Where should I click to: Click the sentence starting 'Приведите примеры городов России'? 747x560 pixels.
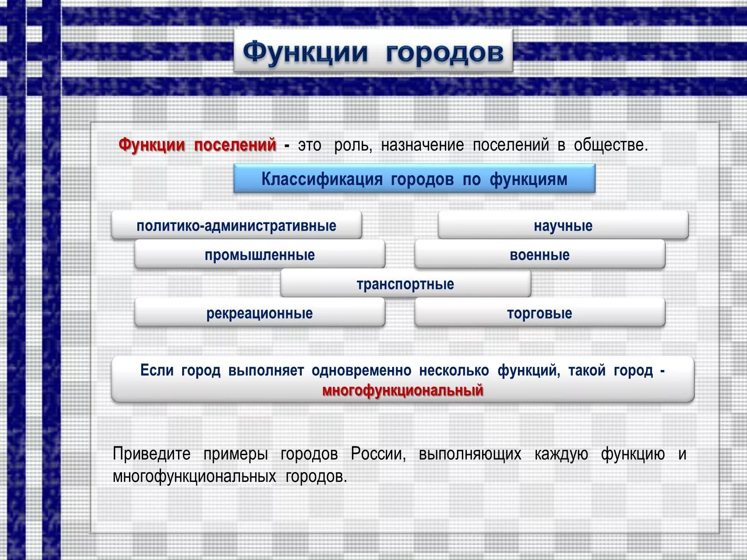click(x=399, y=465)
